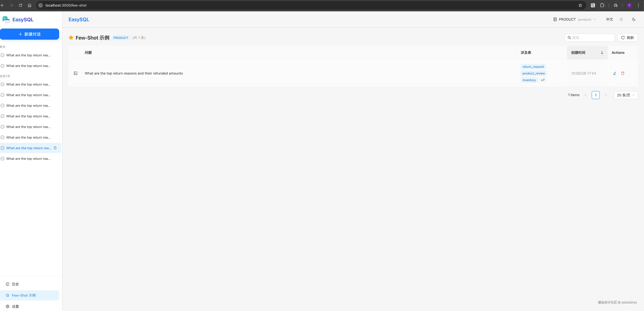Viewport: 644px width, 311px height.
Task: Open browser extensions puzzle icon
Action: (x=602, y=5)
